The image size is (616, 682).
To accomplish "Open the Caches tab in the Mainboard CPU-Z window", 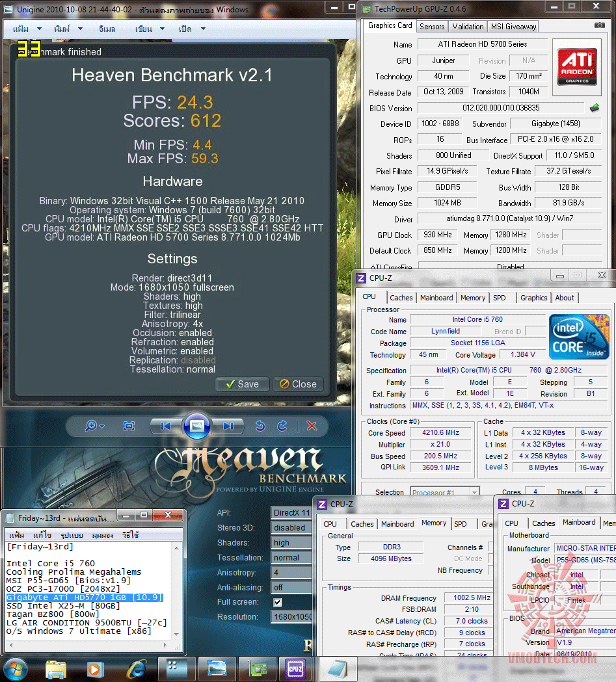I will click(x=543, y=523).
